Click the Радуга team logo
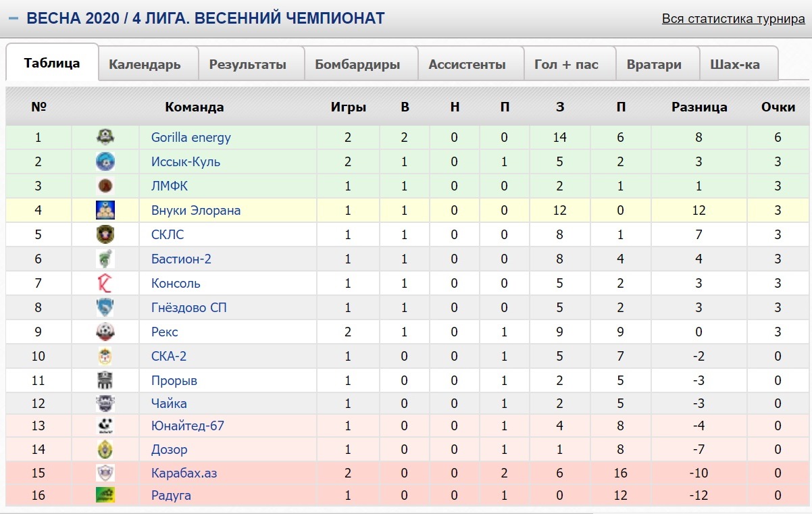The image size is (812, 514). 105,495
